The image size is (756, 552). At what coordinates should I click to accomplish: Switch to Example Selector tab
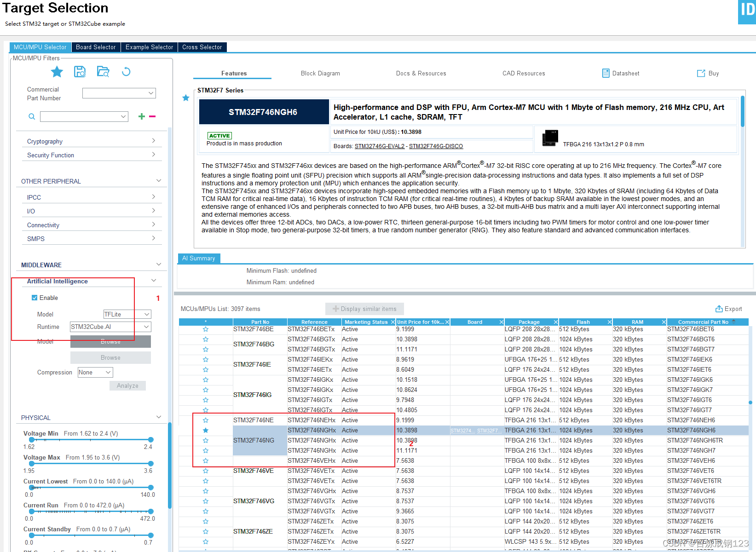point(149,47)
